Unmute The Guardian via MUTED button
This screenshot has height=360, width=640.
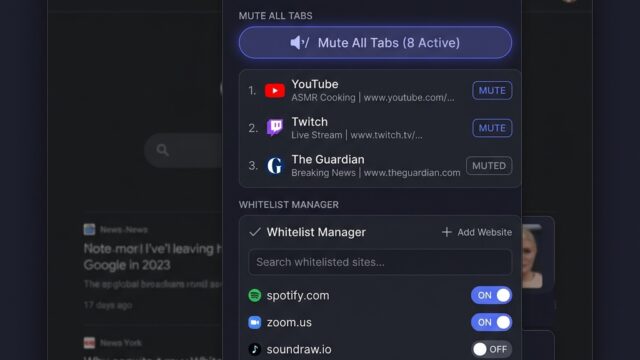coord(489,166)
